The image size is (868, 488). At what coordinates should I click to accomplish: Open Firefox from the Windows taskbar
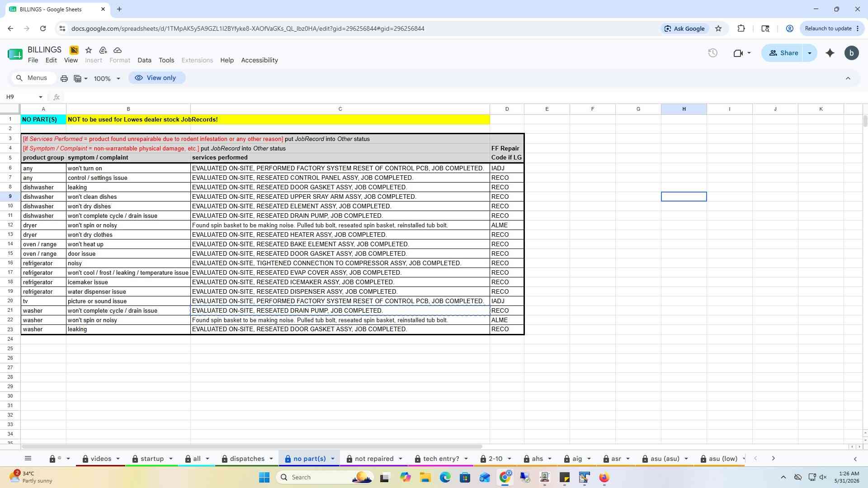click(x=604, y=478)
